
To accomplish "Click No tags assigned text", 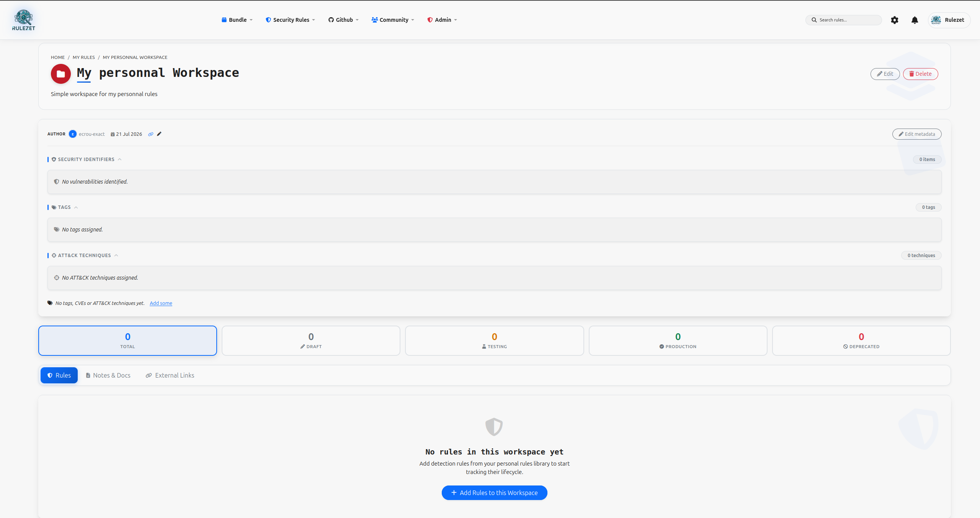I will point(82,230).
